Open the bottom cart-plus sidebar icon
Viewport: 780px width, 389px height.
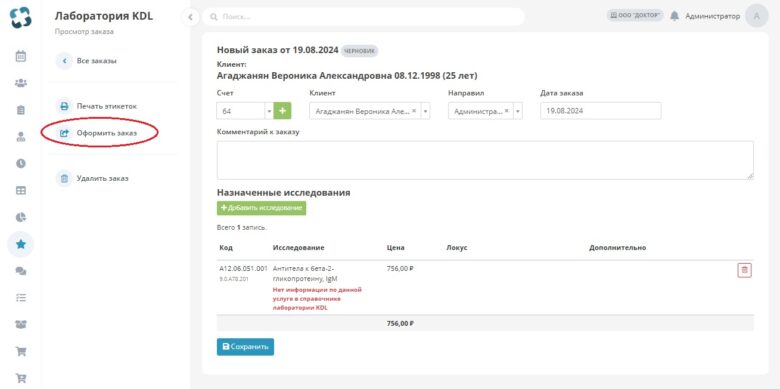[x=20, y=378]
